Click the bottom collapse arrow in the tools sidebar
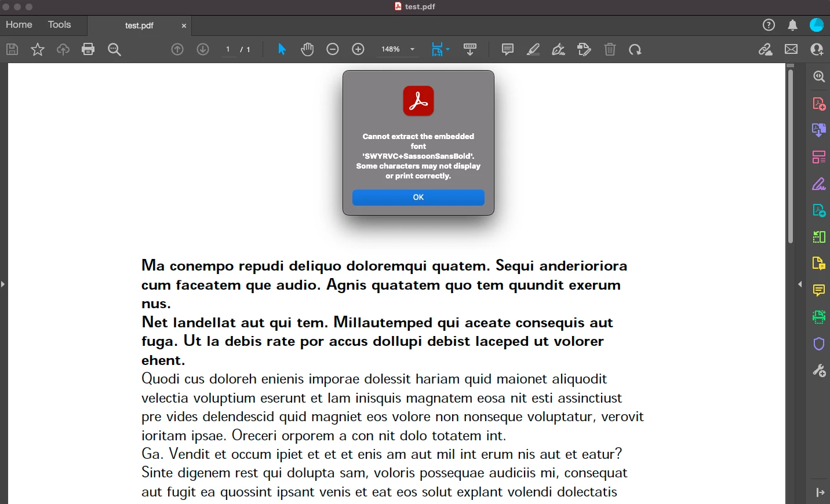Screen dimensions: 830x504 click(x=820, y=492)
